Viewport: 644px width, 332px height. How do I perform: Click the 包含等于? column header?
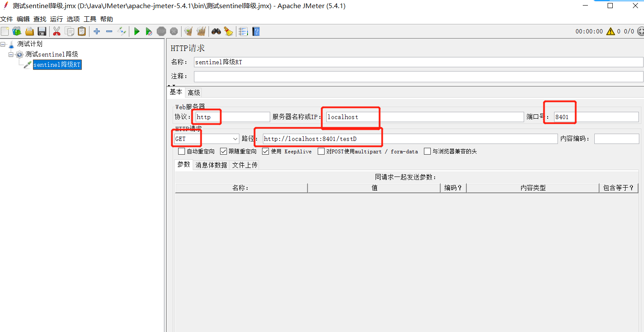pos(619,188)
